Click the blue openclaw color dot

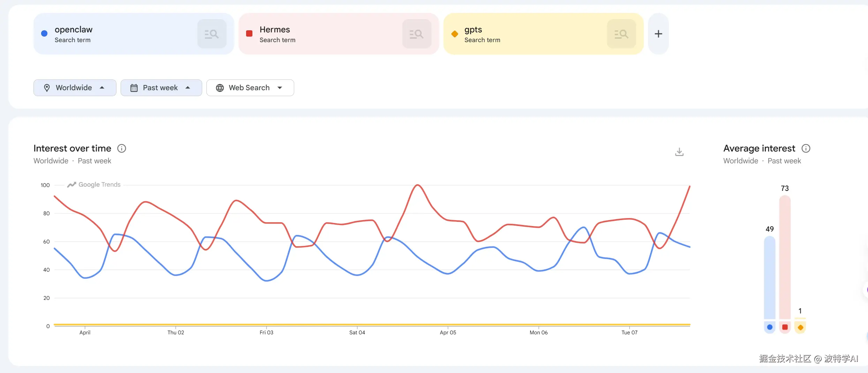pyautogui.click(x=44, y=34)
